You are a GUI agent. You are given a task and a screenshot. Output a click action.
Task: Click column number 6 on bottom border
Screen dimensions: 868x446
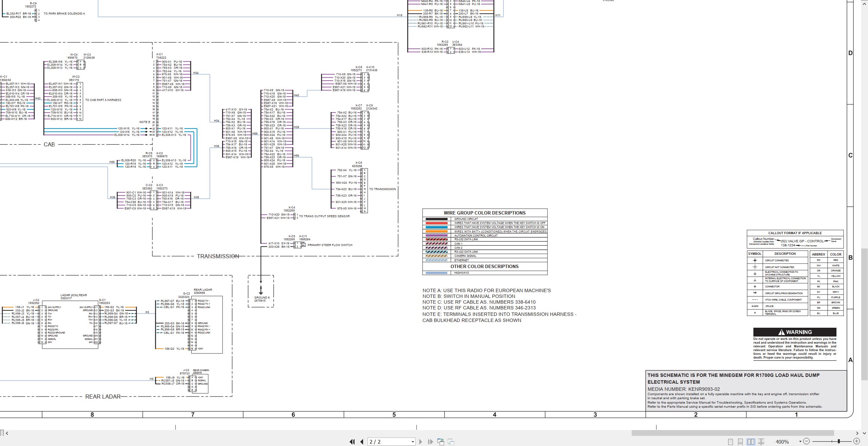click(x=293, y=414)
